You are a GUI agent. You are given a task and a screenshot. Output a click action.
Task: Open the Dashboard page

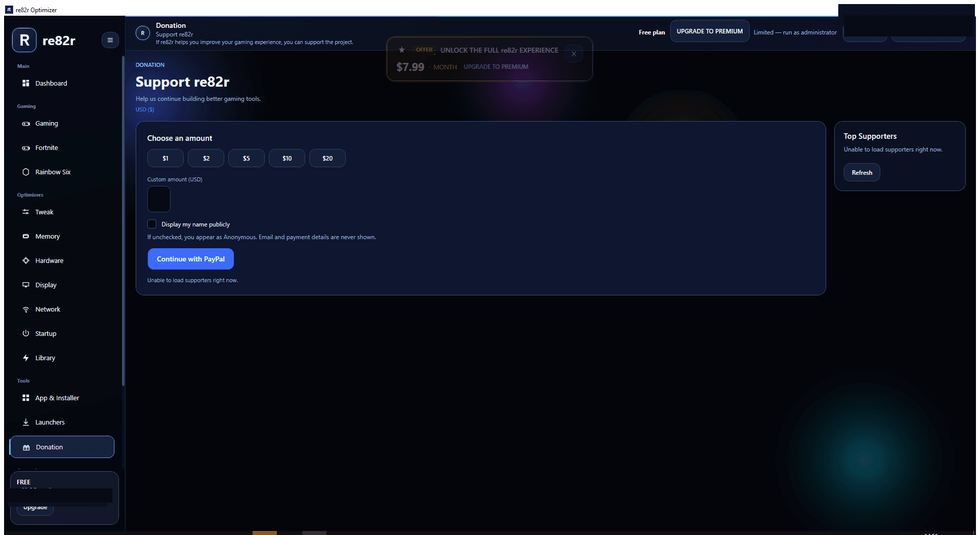(x=62, y=83)
